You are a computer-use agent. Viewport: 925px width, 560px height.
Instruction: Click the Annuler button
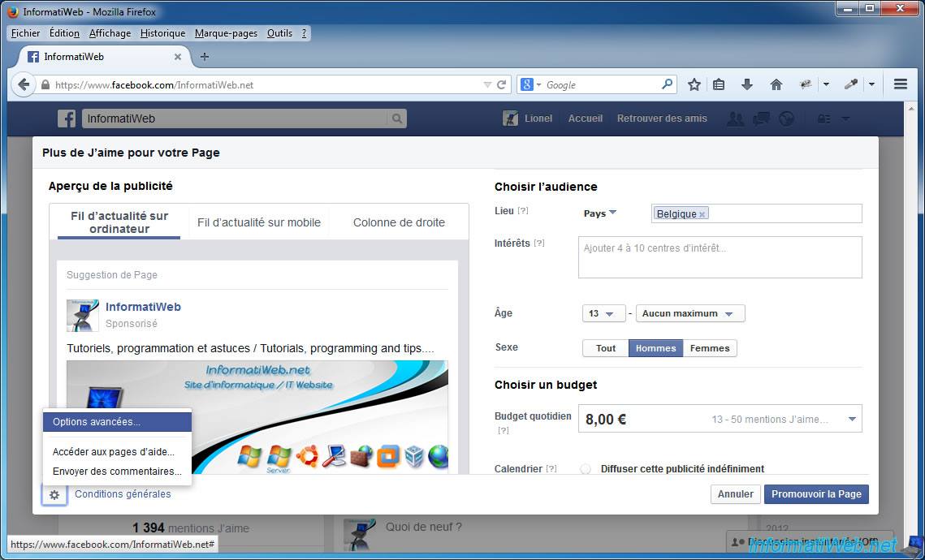[x=735, y=494]
